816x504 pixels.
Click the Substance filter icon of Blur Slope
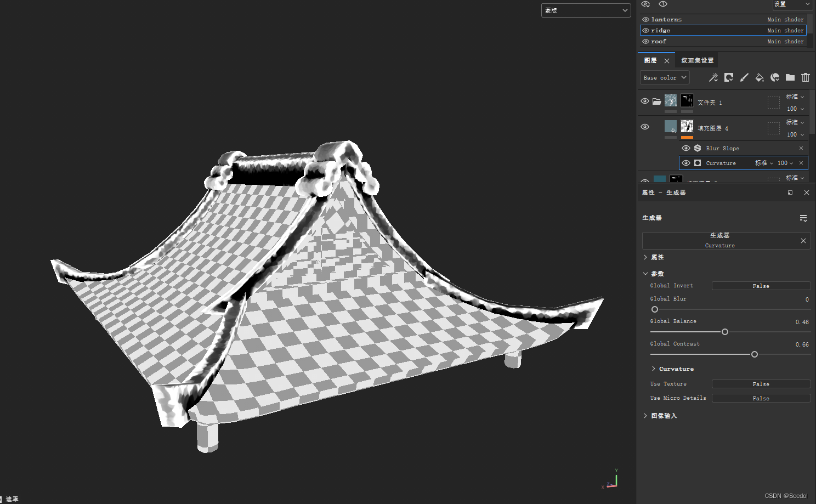698,148
